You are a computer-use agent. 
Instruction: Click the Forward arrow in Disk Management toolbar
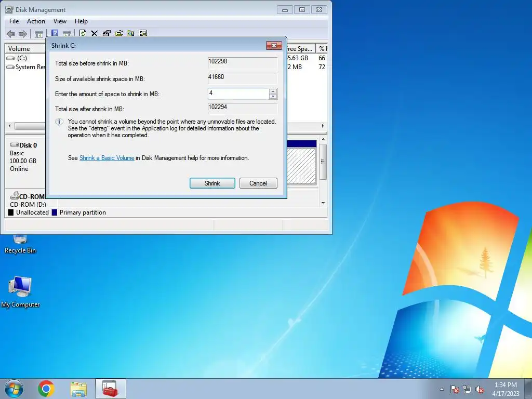coord(23,34)
